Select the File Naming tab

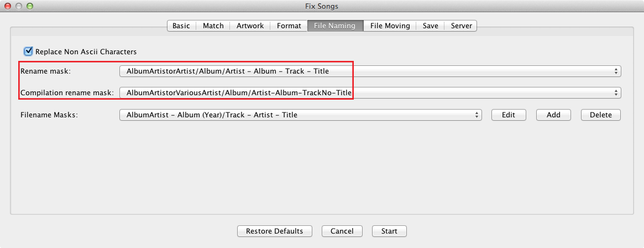point(335,25)
